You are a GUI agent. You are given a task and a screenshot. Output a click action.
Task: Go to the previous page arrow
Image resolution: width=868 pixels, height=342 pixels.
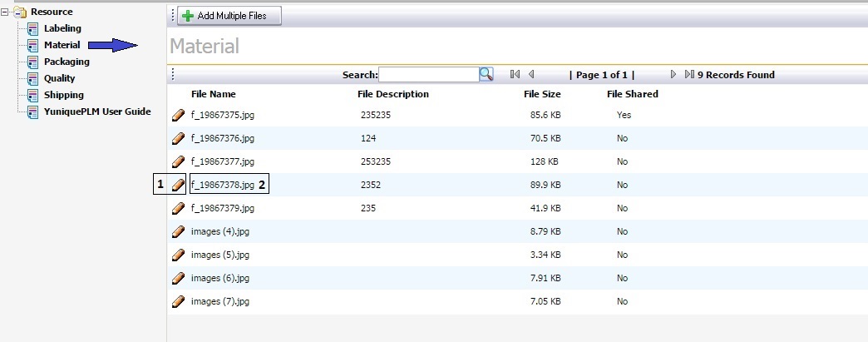point(531,75)
